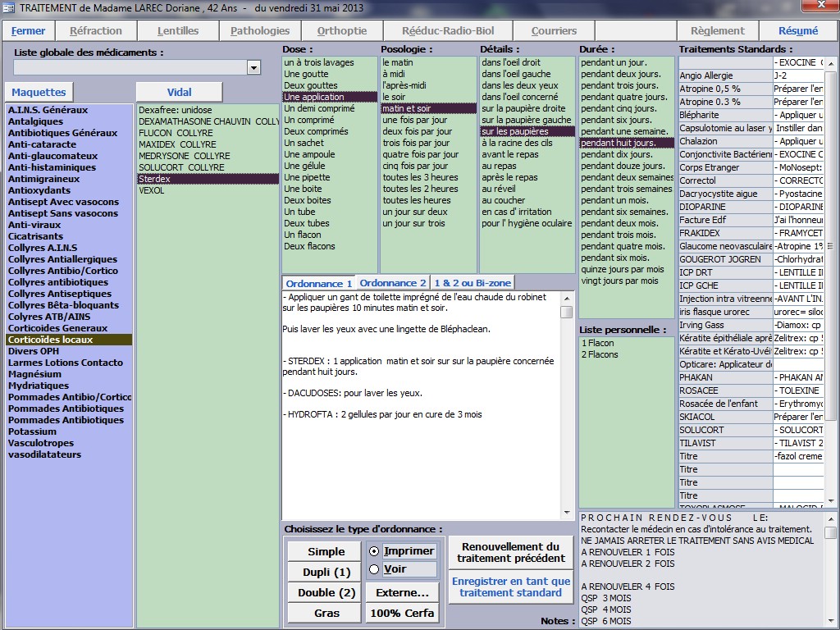840x630 pixels.
Task: Click Renouvellement du traitement précédent
Action: point(511,553)
